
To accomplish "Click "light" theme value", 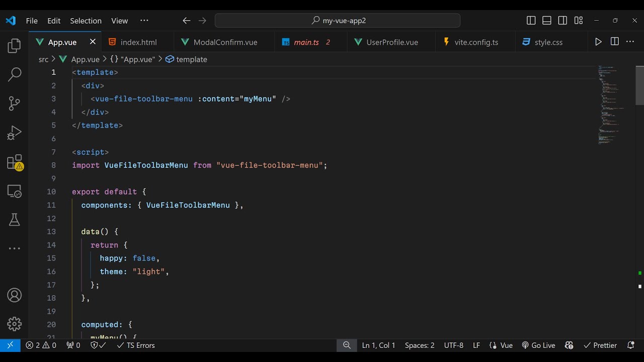I will coord(148,271).
